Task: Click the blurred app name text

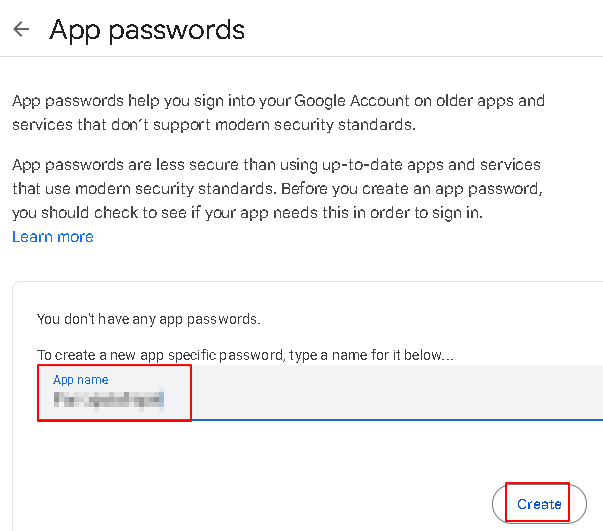Action: 108,402
